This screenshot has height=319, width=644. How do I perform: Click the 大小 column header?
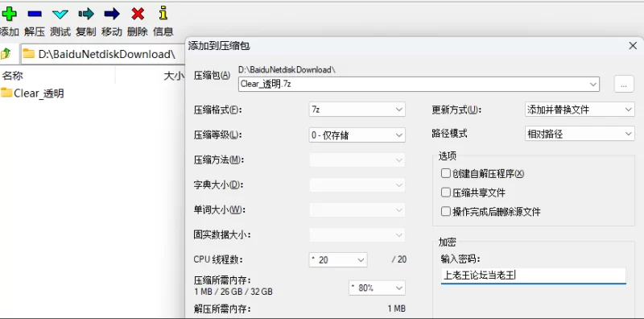pyautogui.click(x=173, y=76)
